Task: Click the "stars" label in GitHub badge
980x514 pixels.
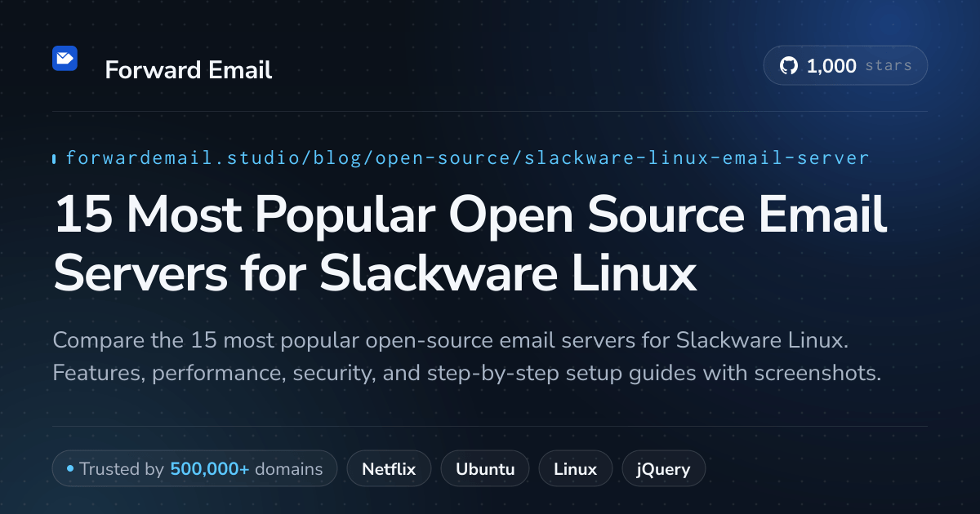Action: 889,66
